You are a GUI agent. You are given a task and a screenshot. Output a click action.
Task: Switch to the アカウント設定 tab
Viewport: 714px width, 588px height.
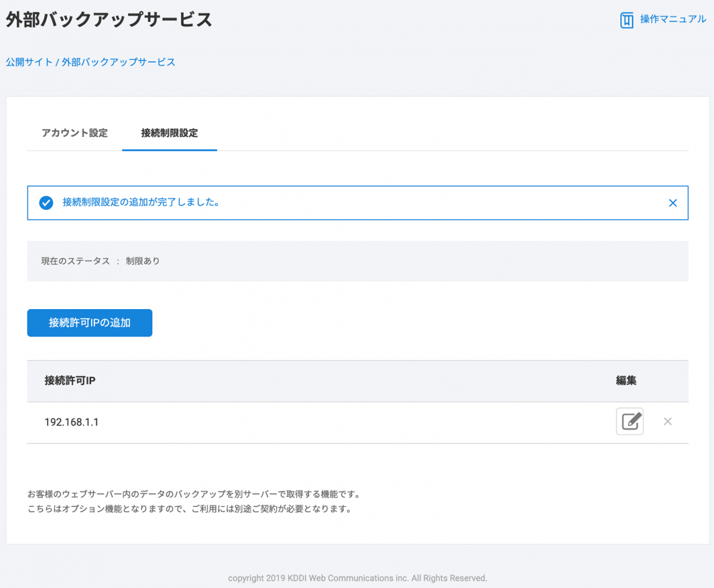pyautogui.click(x=74, y=133)
